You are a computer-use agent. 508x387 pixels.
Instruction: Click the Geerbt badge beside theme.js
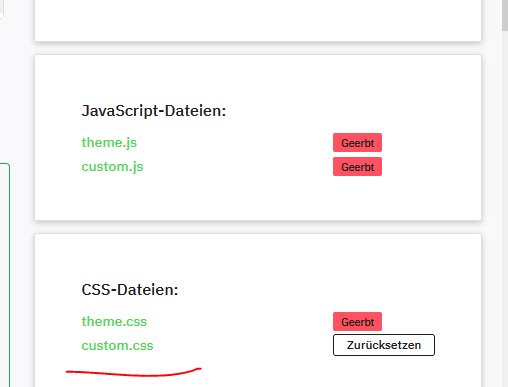357,143
